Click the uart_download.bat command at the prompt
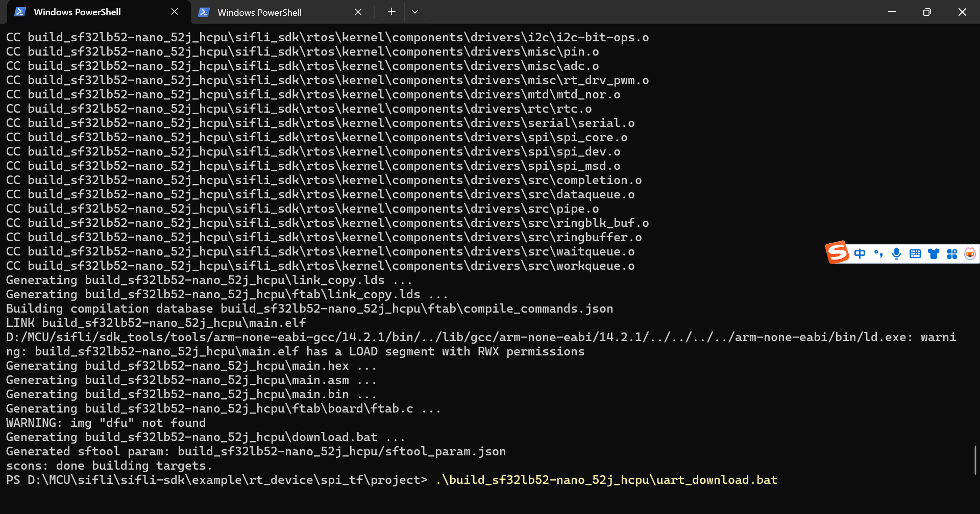Viewport: 980px width, 514px height. (x=606, y=480)
